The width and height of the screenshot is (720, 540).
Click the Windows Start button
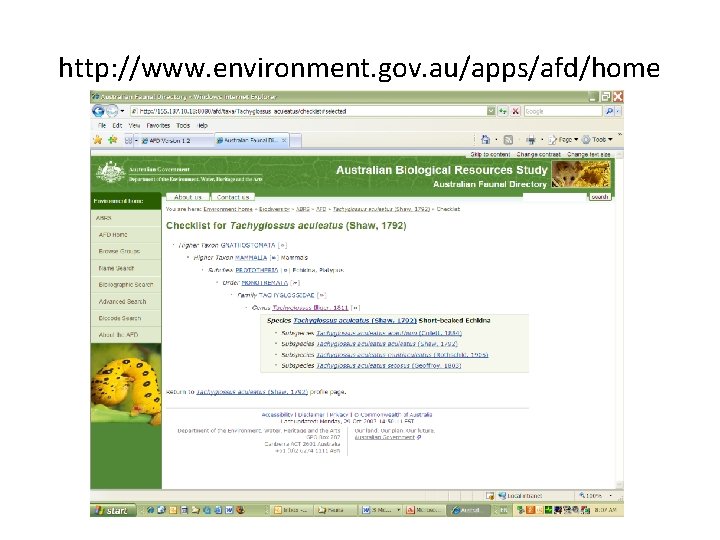113,510
